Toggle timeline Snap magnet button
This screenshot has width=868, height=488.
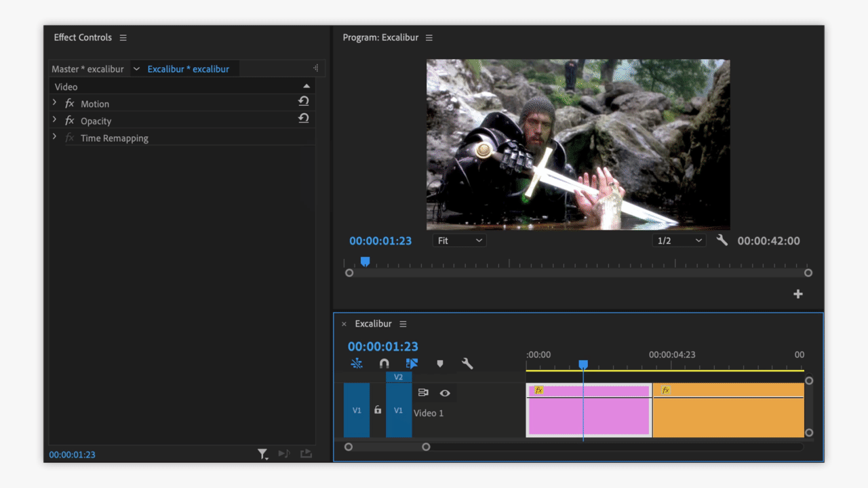pos(384,364)
